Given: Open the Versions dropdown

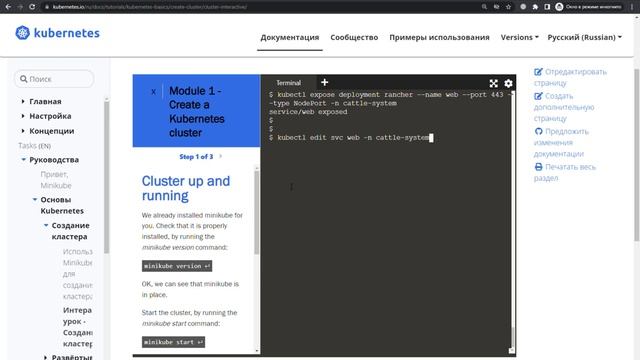Looking at the screenshot, I should point(520,37).
